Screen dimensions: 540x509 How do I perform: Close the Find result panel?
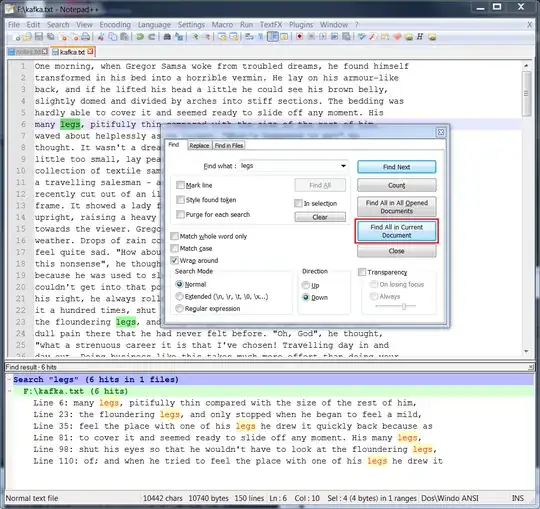tap(530, 367)
